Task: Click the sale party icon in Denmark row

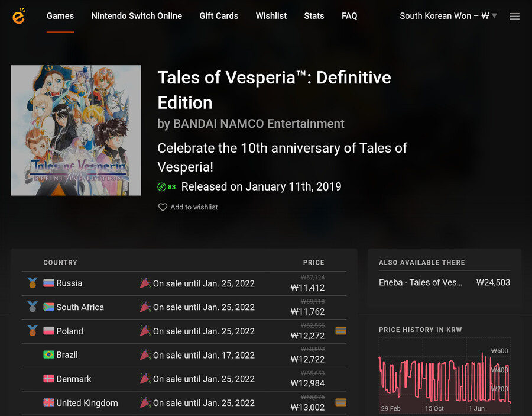Action: 145,379
